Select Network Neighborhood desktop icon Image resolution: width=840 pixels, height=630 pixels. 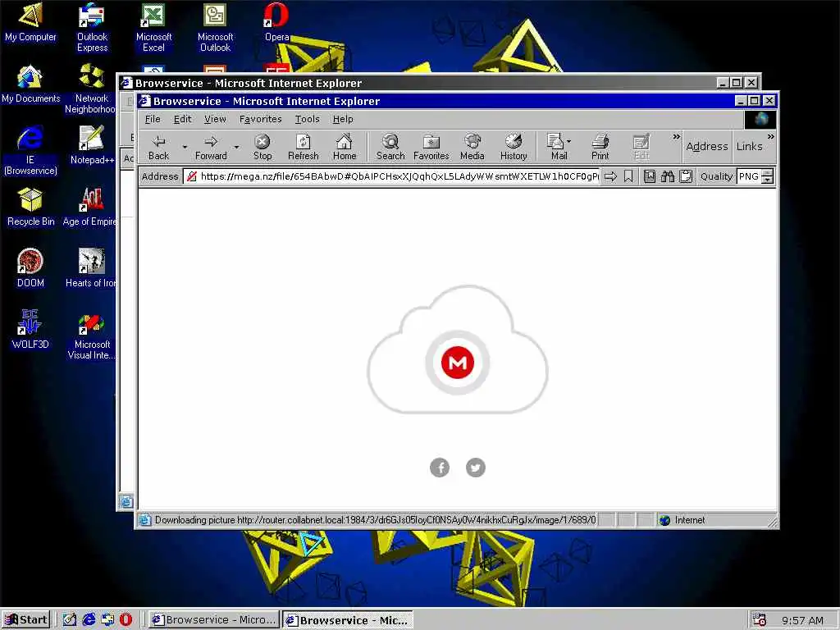tap(91, 89)
